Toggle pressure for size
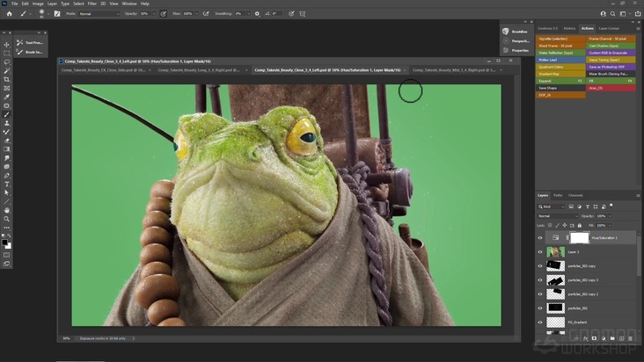The image size is (644, 362). pyautogui.click(x=291, y=13)
